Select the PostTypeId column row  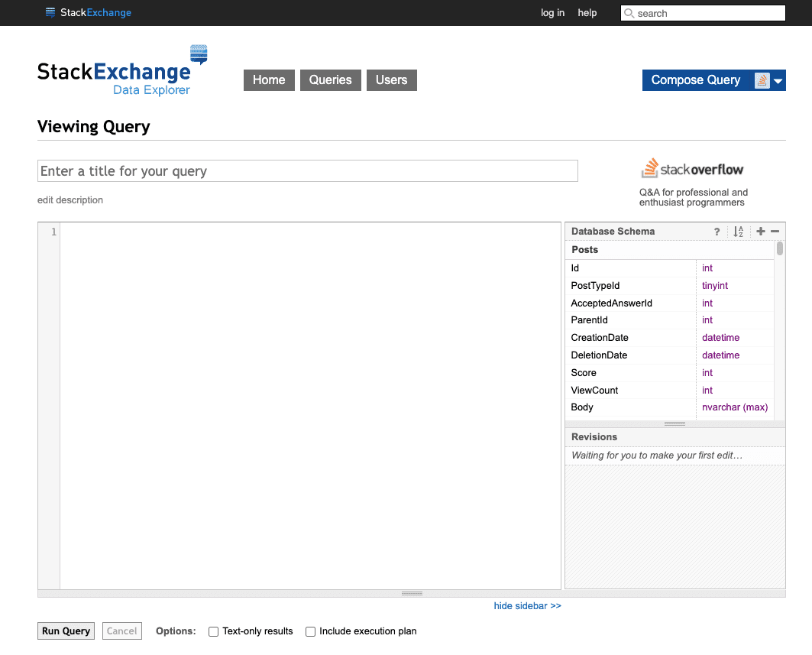pyautogui.click(x=670, y=286)
